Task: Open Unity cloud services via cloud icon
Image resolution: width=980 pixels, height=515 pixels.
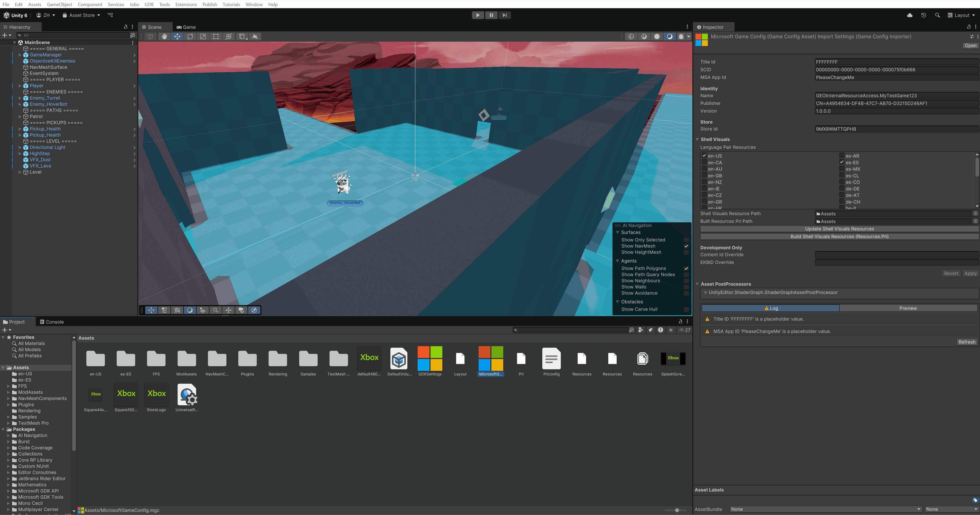Action: click(x=910, y=15)
